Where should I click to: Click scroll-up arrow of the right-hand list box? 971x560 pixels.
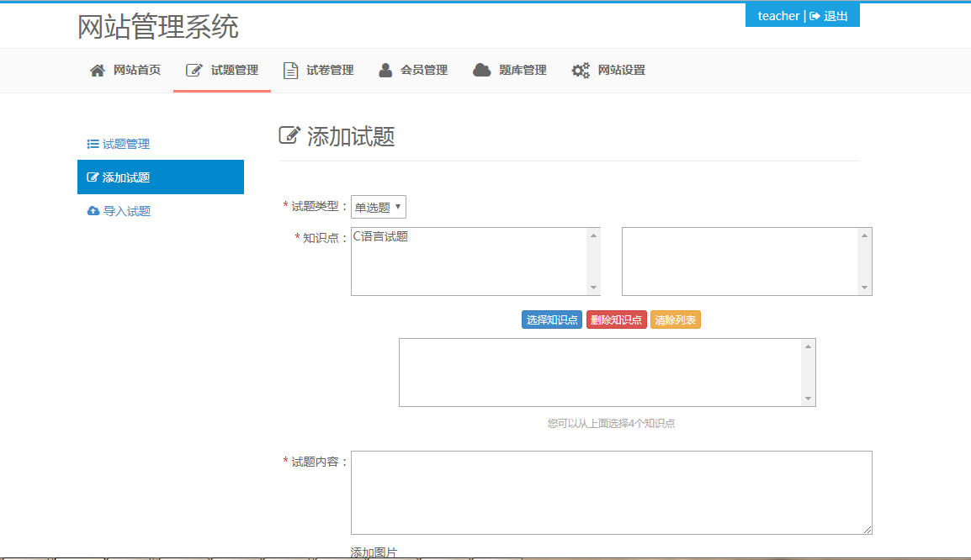click(x=864, y=235)
